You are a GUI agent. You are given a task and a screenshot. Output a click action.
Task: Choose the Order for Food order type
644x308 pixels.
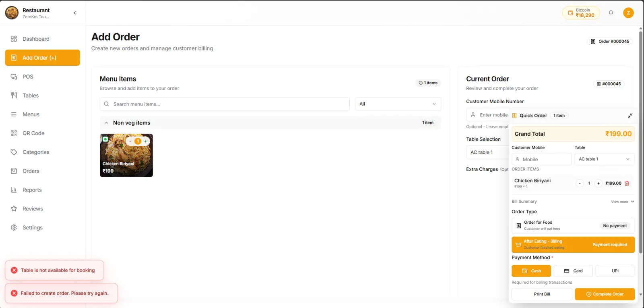click(x=573, y=226)
